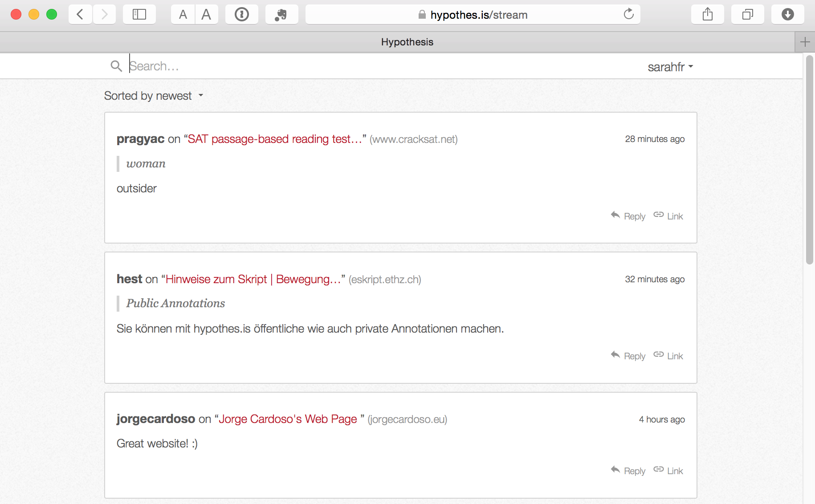The image size is (815, 504).
Task: Expand the Sorted by newest dropdown
Action: pyautogui.click(x=154, y=96)
